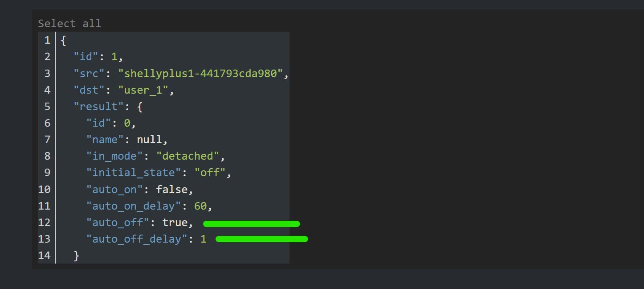The height and width of the screenshot is (289, 644).
Task: Click line number 14 in the gutter
Action: click(44, 256)
